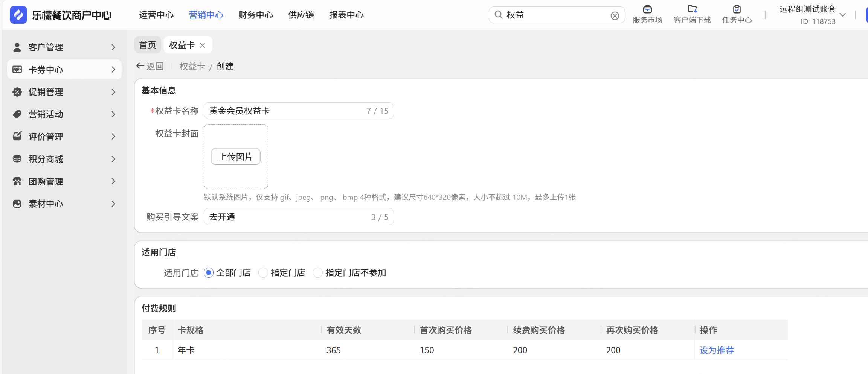Screen dimensions: 868x374
Task: Click the 积分商城 sidebar icon
Action: [17, 159]
